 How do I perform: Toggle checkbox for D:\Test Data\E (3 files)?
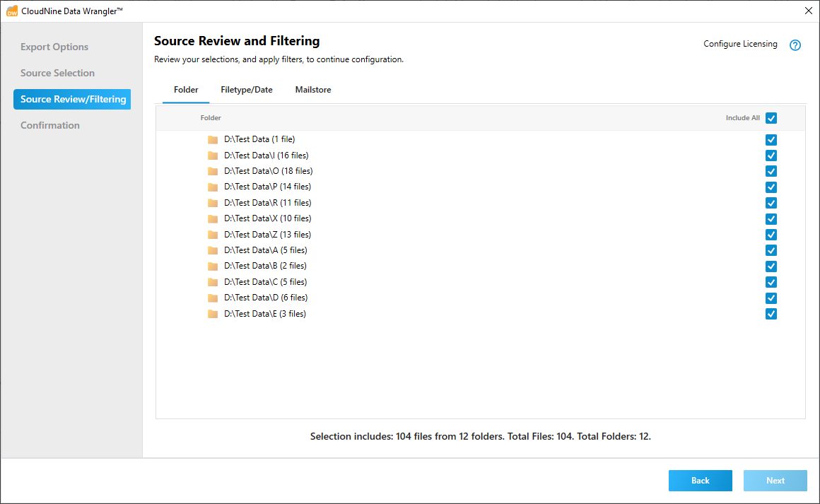point(771,314)
